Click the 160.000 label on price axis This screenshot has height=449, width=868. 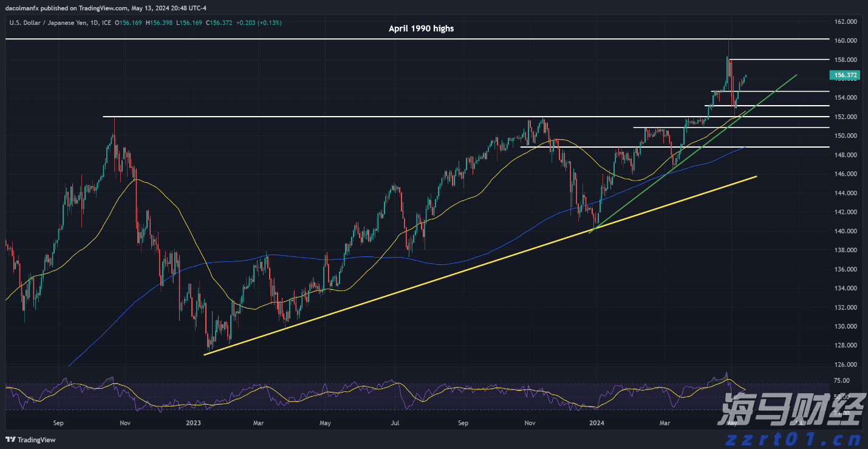[x=846, y=41]
